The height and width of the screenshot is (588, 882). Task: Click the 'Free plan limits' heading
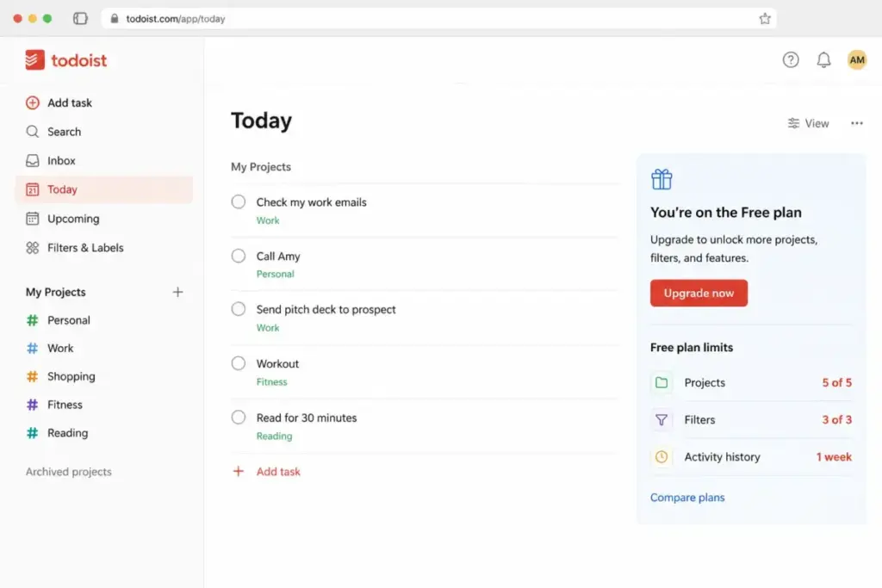[692, 348]
